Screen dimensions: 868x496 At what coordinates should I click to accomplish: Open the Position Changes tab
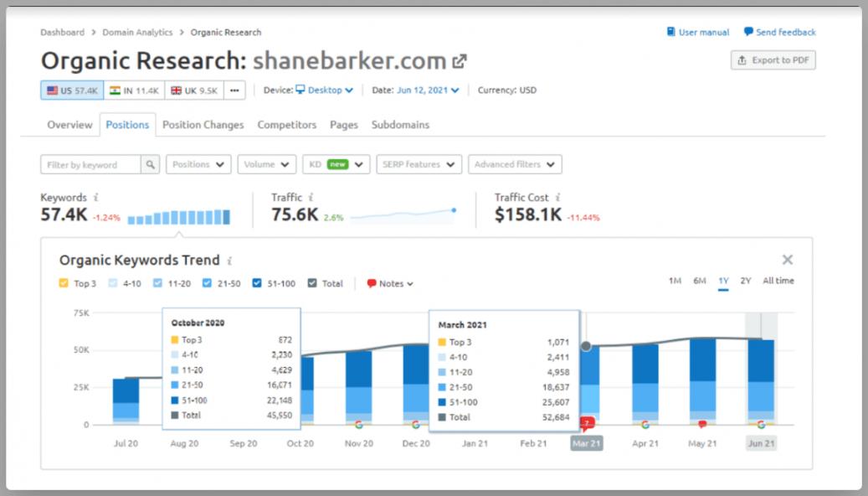[203, 125]
